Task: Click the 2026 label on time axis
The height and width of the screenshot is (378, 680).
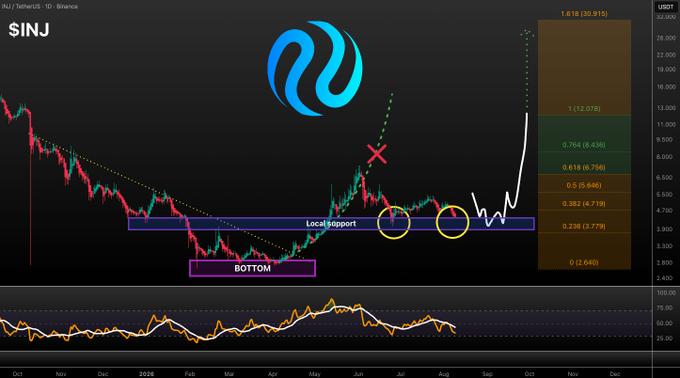Action: click(x=147, y=374)
